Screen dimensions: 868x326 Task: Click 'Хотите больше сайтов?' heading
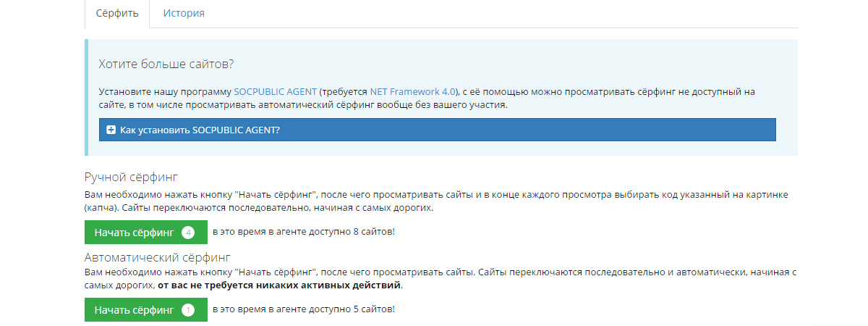tap(166, 64)
